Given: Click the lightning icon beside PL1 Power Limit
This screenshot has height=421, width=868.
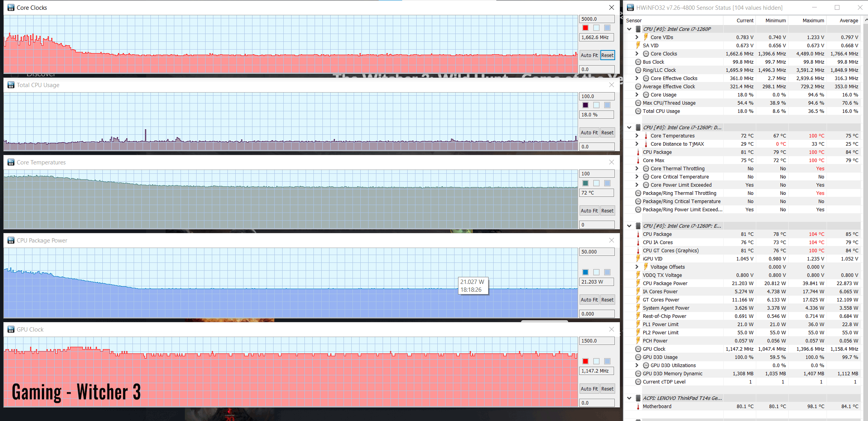Looking at the screenshot, I should tap(638, 324).
